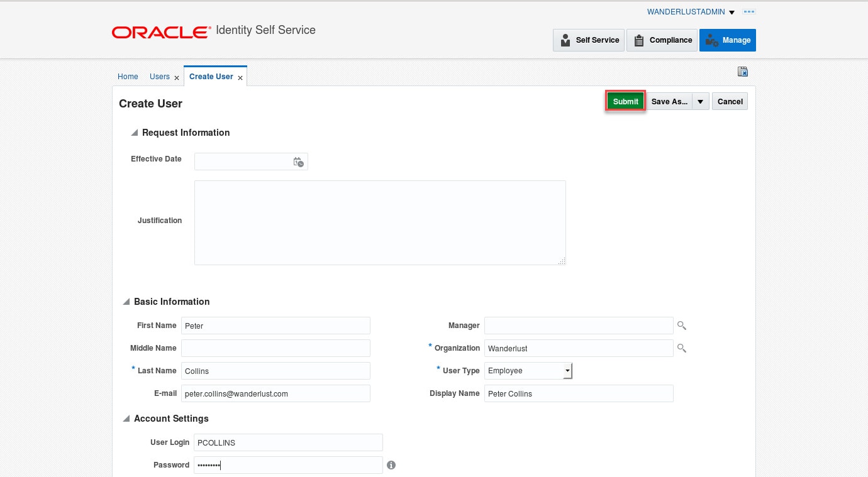The height and width of the screenshot is (477, 868).
Task: Close the Users tab
Action: 177,77
